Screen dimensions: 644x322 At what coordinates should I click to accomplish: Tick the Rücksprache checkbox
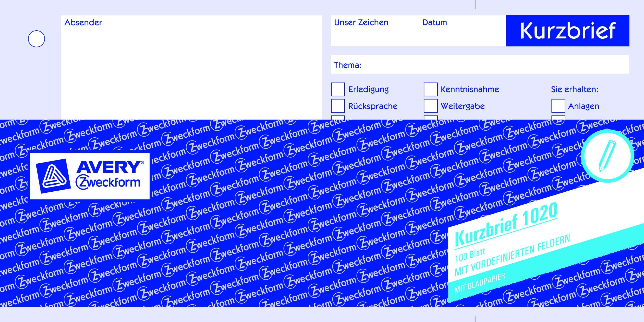(x=338, y=106)
